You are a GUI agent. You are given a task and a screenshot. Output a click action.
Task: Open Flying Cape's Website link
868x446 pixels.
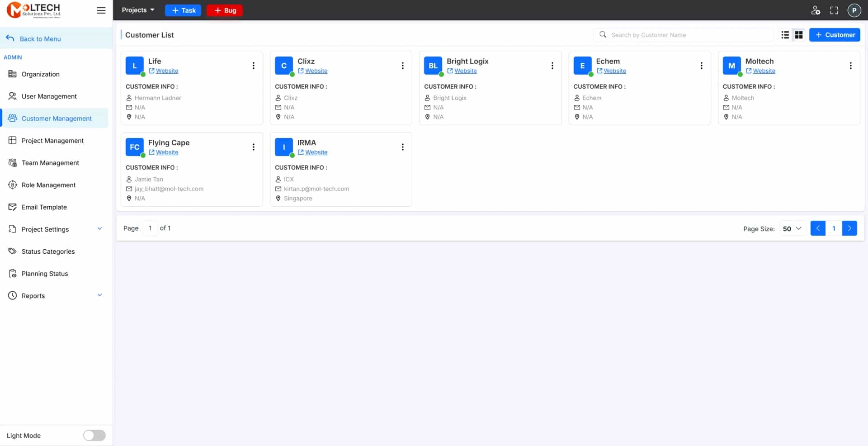point(164,152)
